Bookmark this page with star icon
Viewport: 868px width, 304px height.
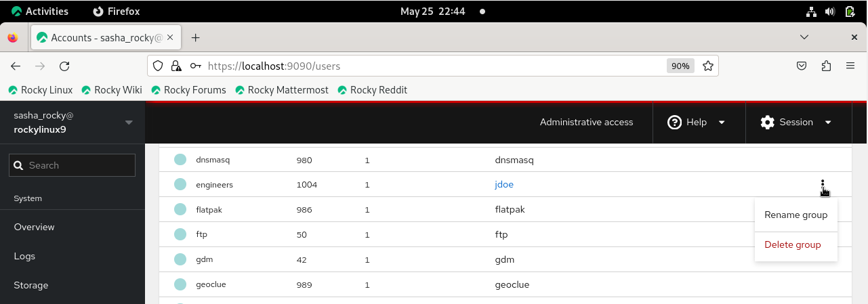pyautogui.click(x=708, y=66)
